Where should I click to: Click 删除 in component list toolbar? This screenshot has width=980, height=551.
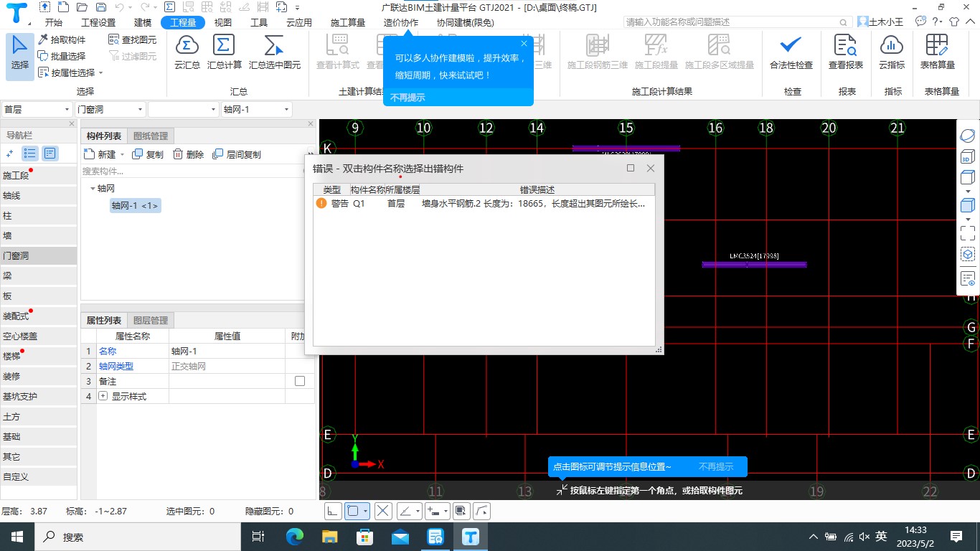point(188,154)
